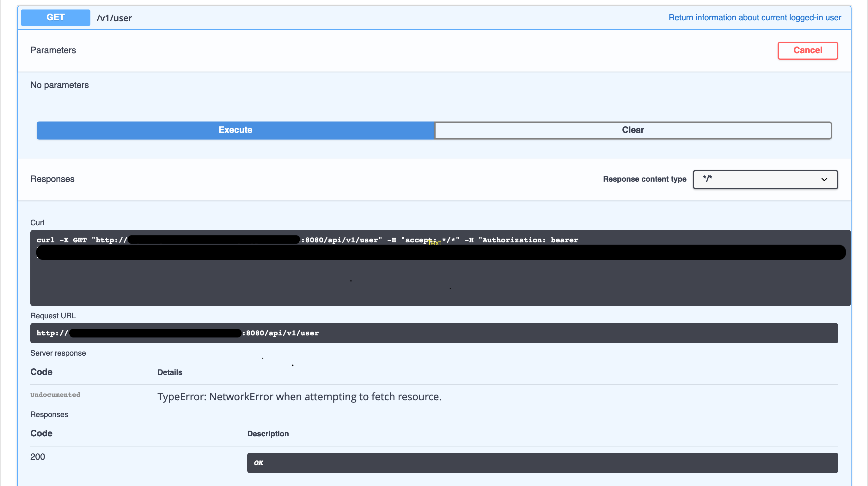Screen dimensions: 868x486
Task: Click Return information about current logged-in user
Action: 755,17
